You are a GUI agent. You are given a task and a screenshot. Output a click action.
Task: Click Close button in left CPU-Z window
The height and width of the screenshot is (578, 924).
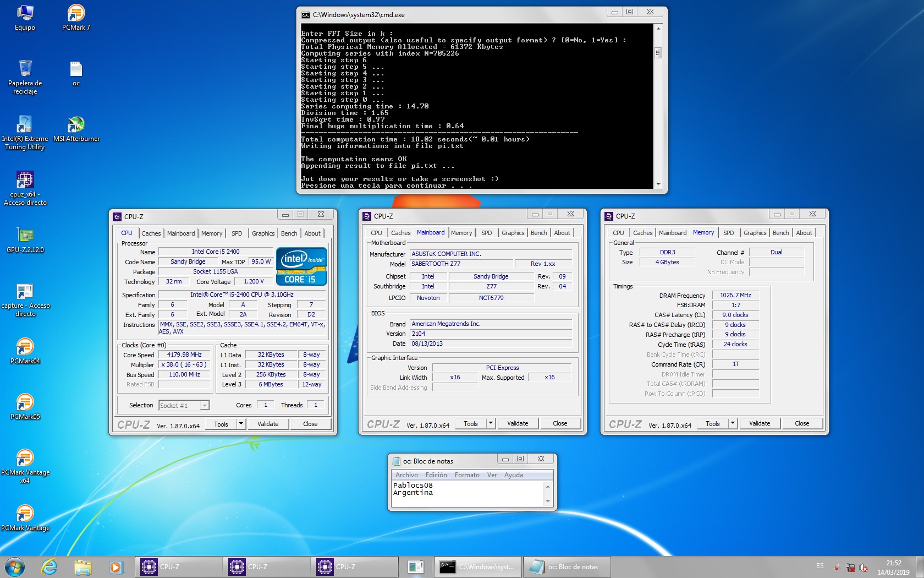[310, 424]
